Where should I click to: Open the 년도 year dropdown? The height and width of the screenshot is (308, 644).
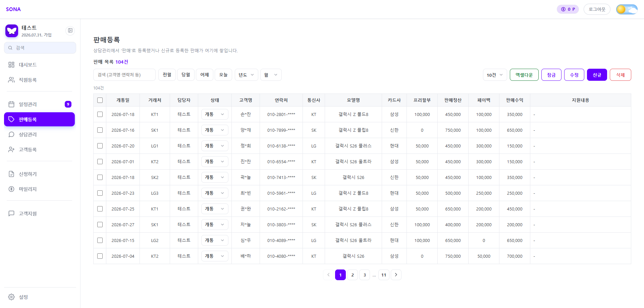point(247,75)
